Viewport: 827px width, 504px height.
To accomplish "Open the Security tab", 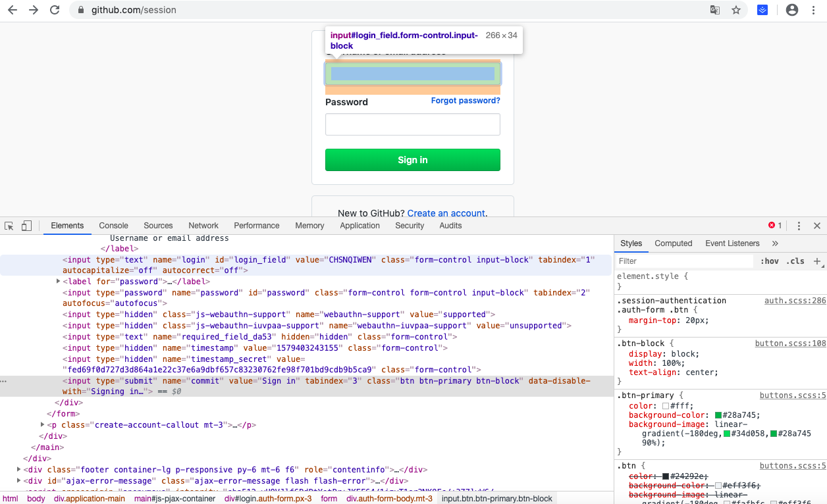I will (410, 226).
